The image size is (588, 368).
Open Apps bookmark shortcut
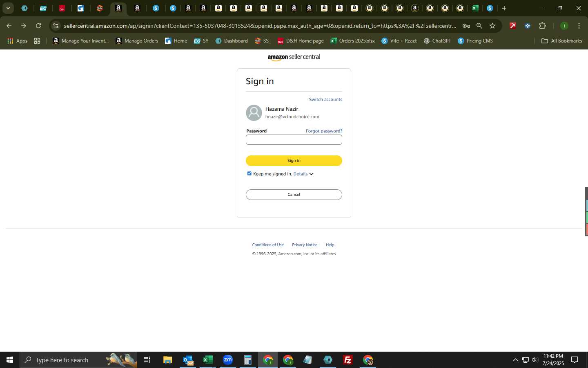(17, 41)
